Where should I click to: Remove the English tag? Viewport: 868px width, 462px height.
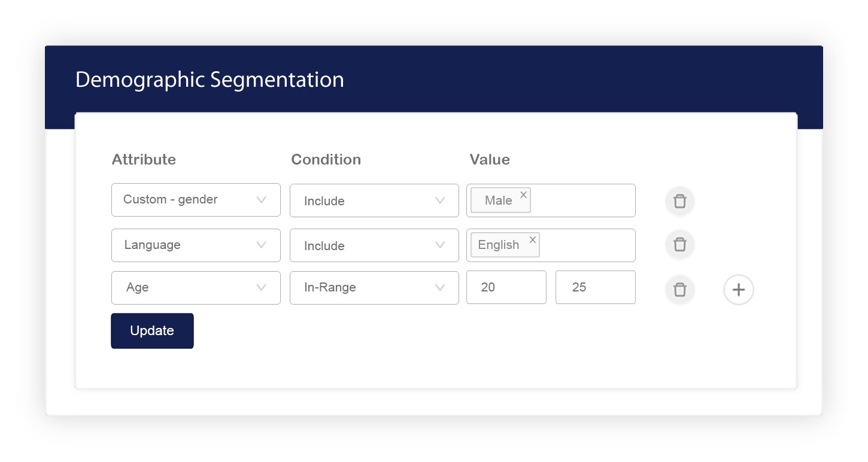click(x=533, y=239)
